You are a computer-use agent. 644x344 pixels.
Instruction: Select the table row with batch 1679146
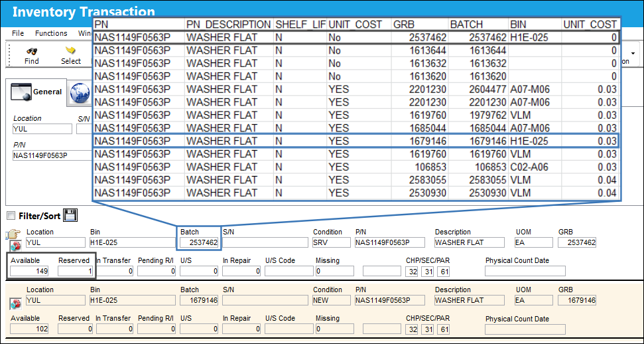pos(355,141)
